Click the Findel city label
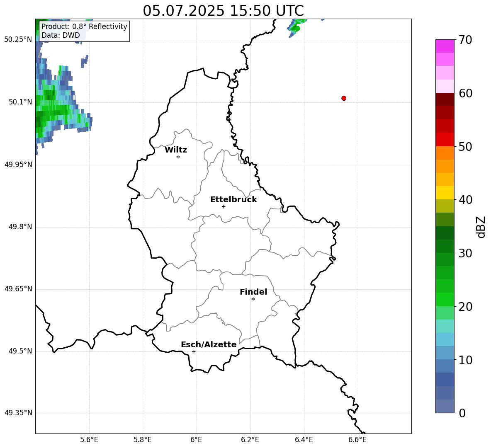This screenshot has height=448, width=491. (253, 292)
